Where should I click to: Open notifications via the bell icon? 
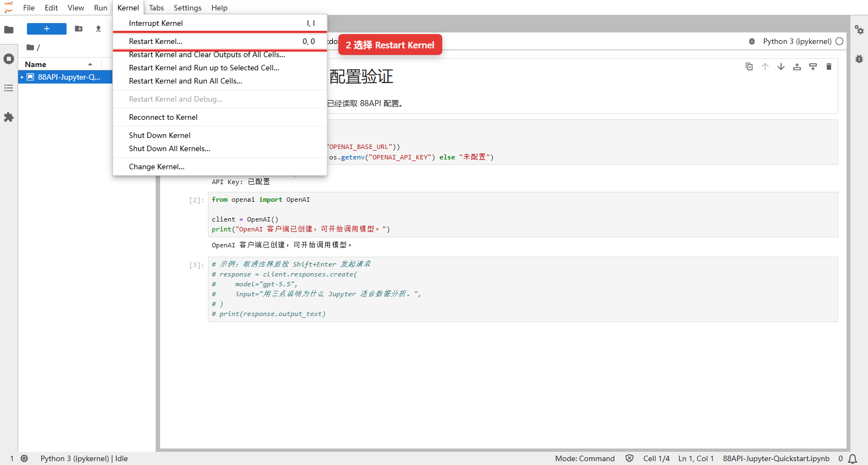(x=853, y=459)
